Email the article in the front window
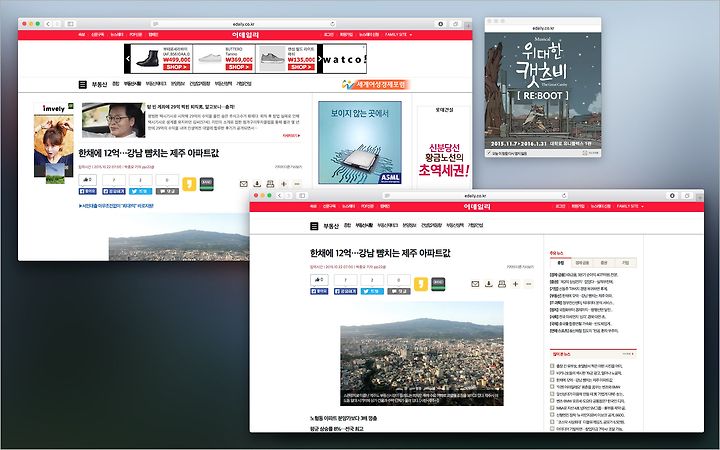720x450 pixels. click(475, 284)
